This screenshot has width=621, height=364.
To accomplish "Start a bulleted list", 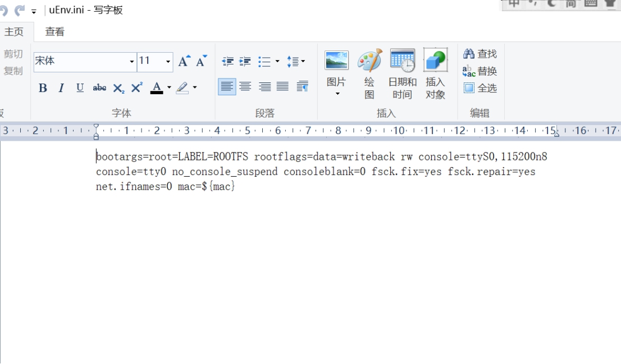I will tap(264, 61).
